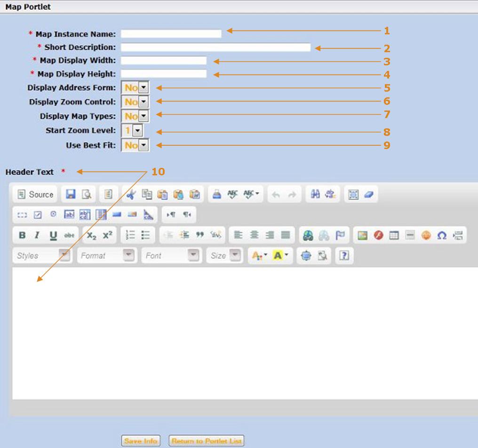The image size is (478, 448).
Task: Open the Display Zoom Control dropdown
Action: tap(135, 102)
